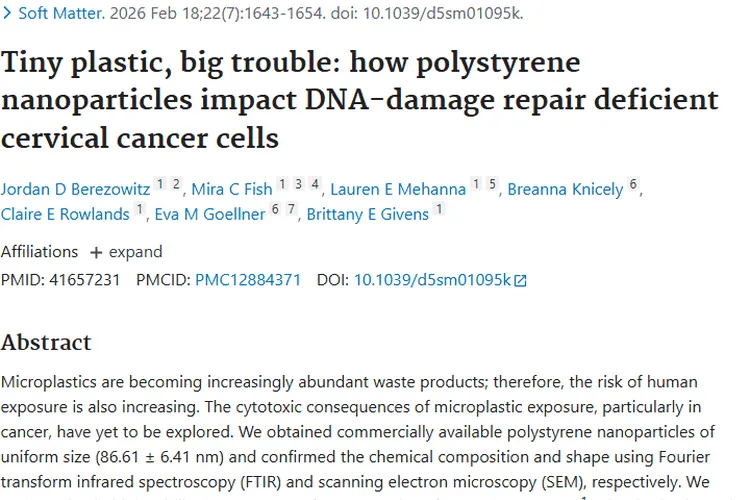750x500 pixels.
Task: Click author Lauren E Mehanna
Action: (399, 189)
